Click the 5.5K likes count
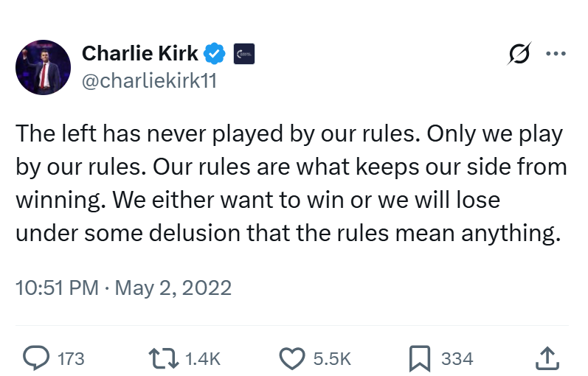The image size is (588, 376). pos(332,359)
